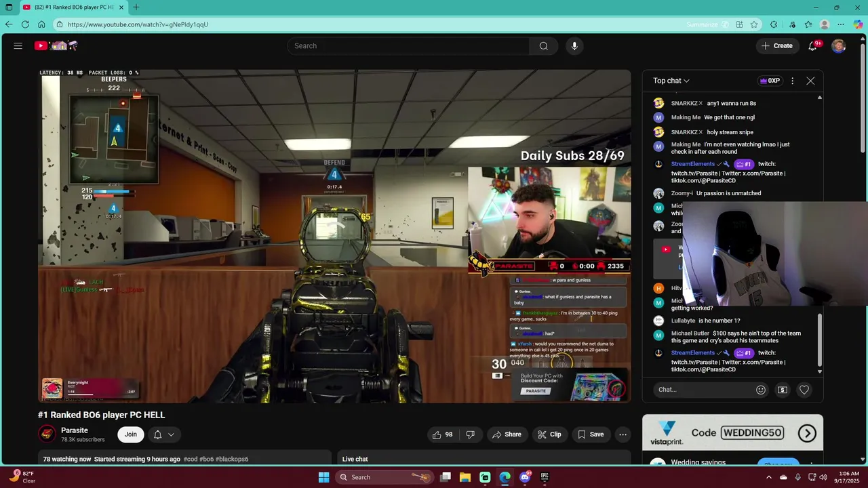Click the YouTube search magnifier button
The image size is (868, 488).
tap(544, 46)
